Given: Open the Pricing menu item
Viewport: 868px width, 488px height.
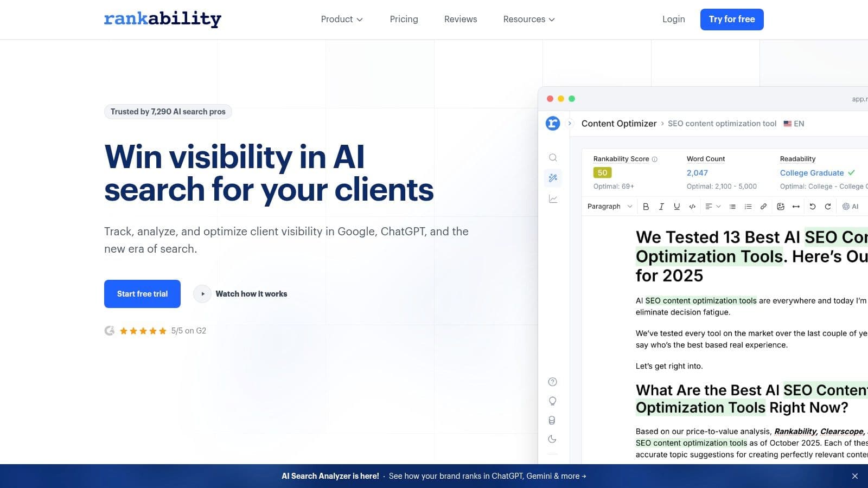Looking at the screenshot, I should (404, 19).
